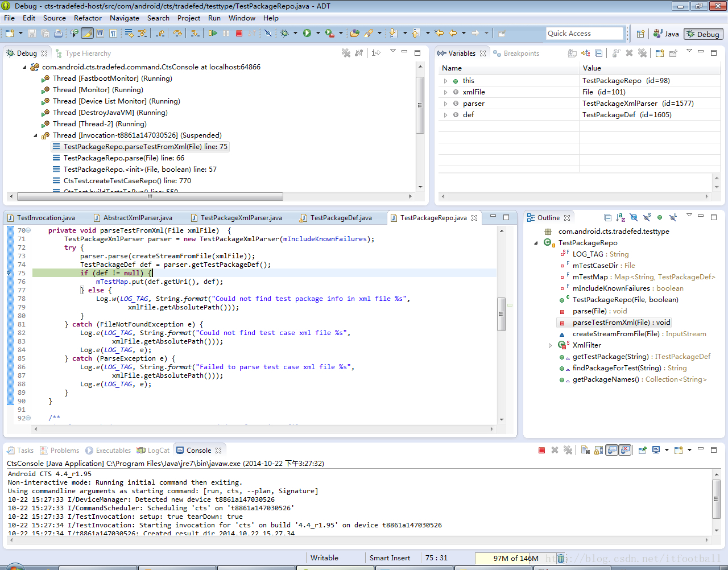Toggle Hide Fields in Outline toolbar
The height and width of the screenshot is (570, 728).
click(634, 218)
